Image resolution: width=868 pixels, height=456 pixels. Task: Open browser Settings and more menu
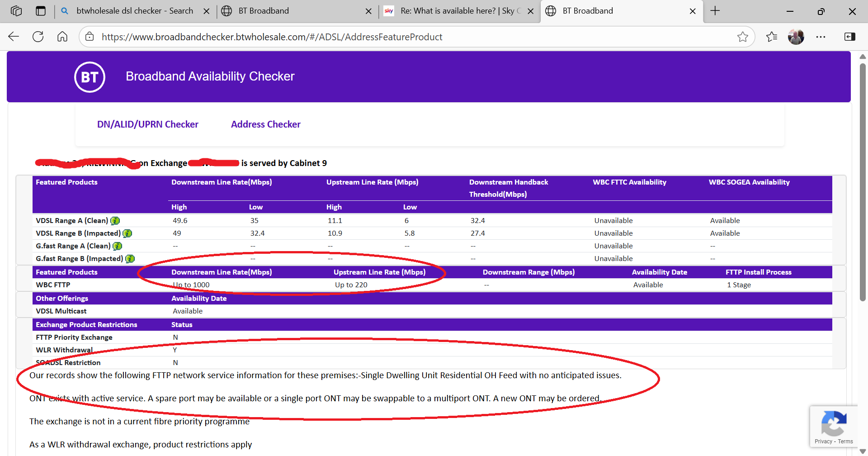[821, 37]
